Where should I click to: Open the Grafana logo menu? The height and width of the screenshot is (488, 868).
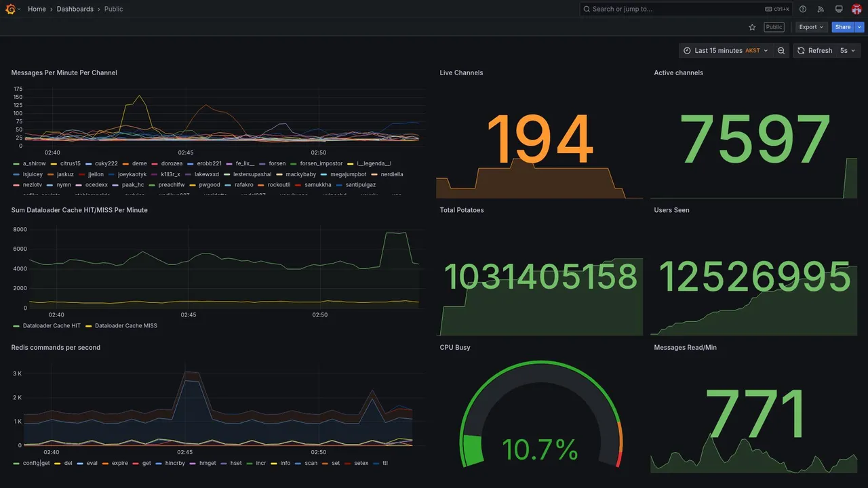(x=10, y=9)
